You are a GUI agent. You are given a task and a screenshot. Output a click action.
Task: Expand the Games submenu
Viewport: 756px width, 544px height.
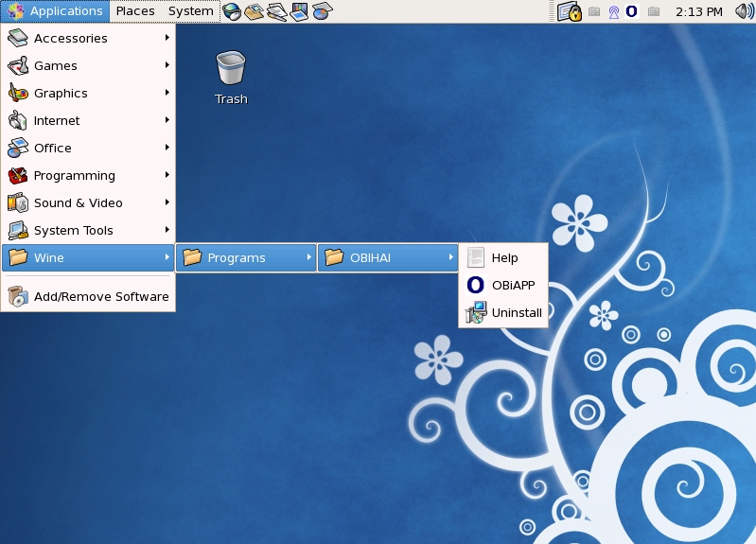[x=88, y=65]
